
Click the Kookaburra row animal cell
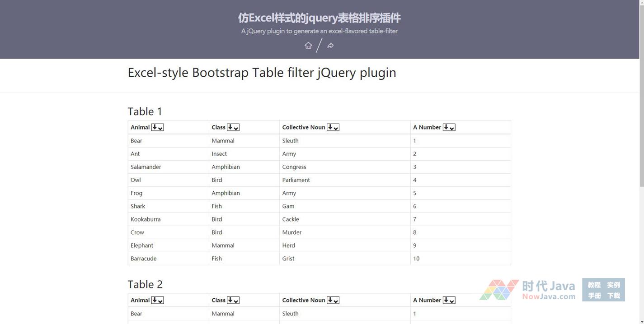point(146,219)
